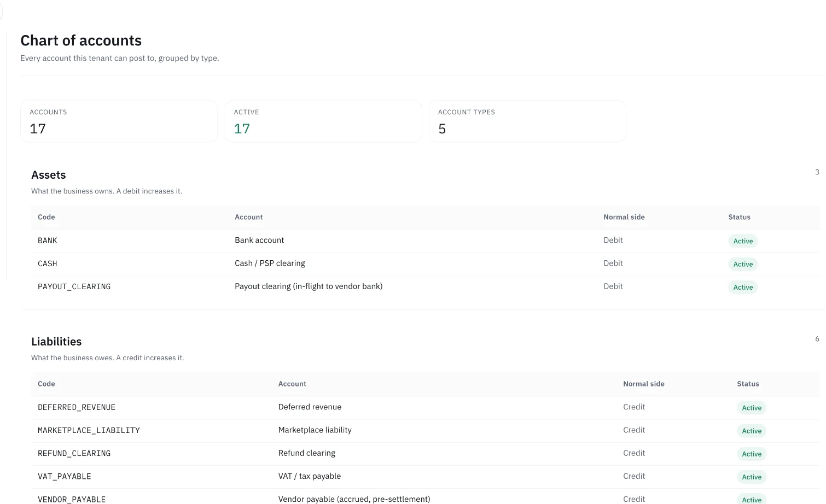
Task: Select the ACCOUNT TYPES card showing 5
Action: pyautogui.click(x=527, y=121)
